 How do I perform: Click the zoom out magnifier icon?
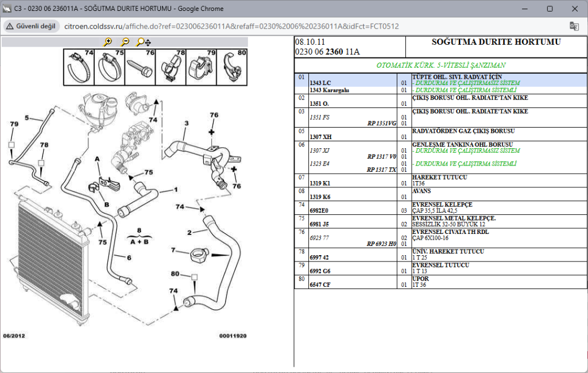125,42
